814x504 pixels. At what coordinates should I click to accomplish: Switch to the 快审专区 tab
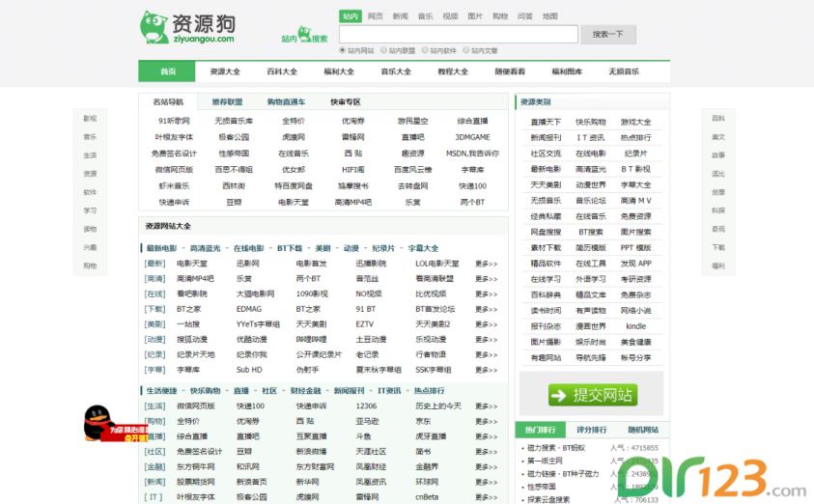point(346,101)
